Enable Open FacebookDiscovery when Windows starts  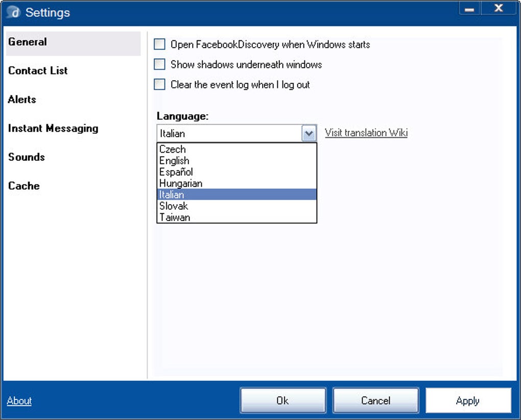(x=159, y=44)
